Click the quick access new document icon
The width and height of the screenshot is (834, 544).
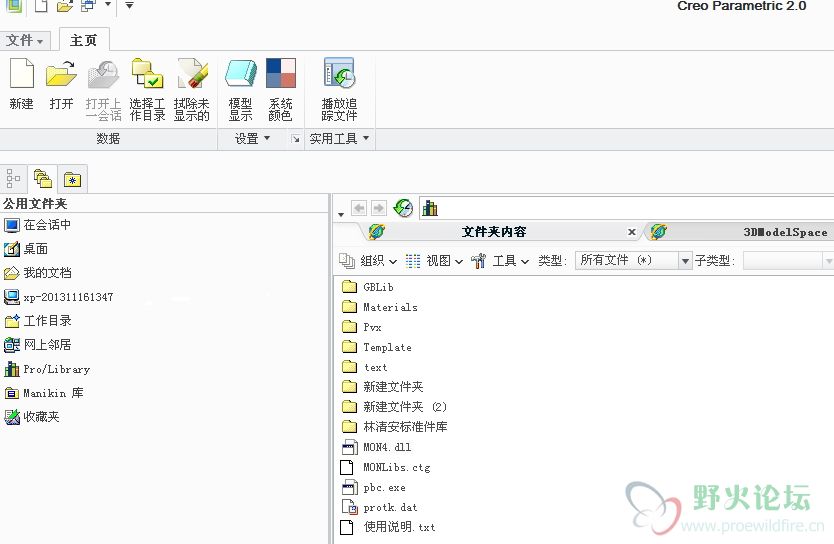pyautogui.click(x=41, y=6)
